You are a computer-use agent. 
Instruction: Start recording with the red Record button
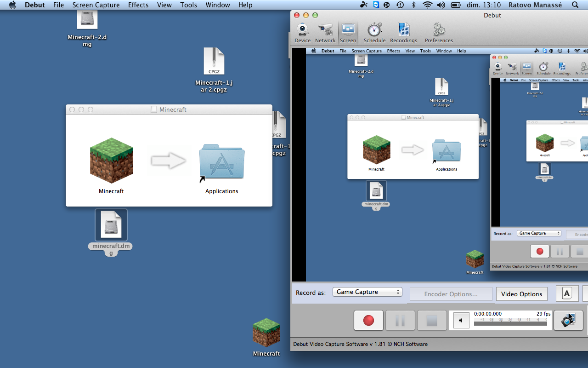click(368, 320)
